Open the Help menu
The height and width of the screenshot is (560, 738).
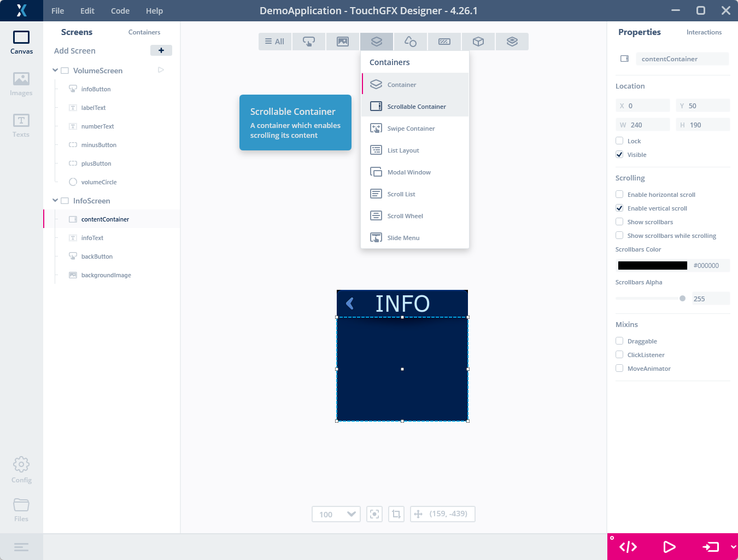pyautogui.click(x=154, y=11)
